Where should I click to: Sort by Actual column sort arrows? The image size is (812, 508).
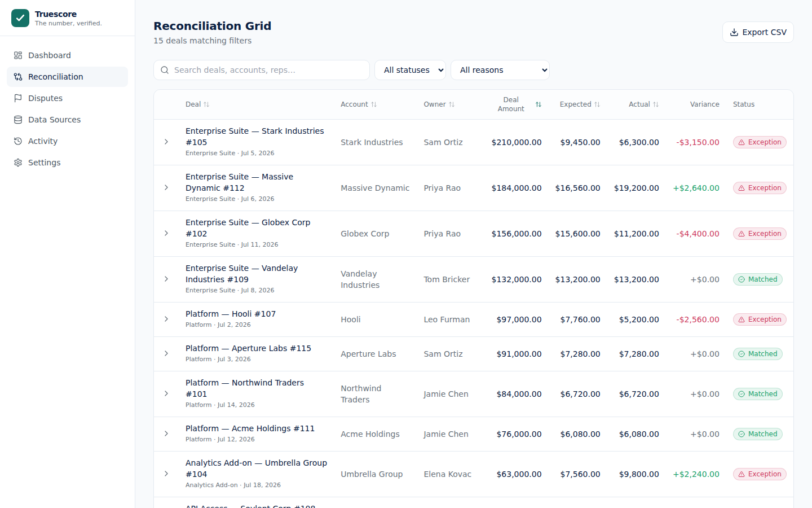(656, 104)
